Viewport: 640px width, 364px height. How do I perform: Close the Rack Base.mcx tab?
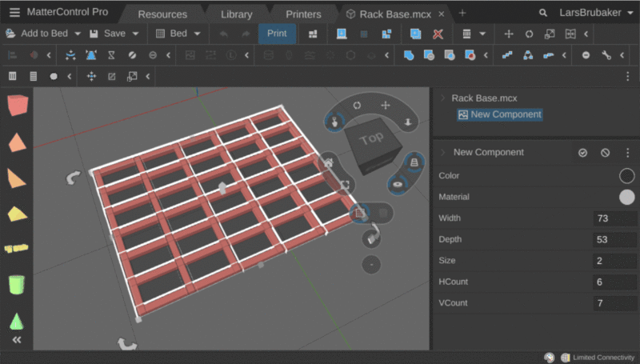tap(442, 14)
